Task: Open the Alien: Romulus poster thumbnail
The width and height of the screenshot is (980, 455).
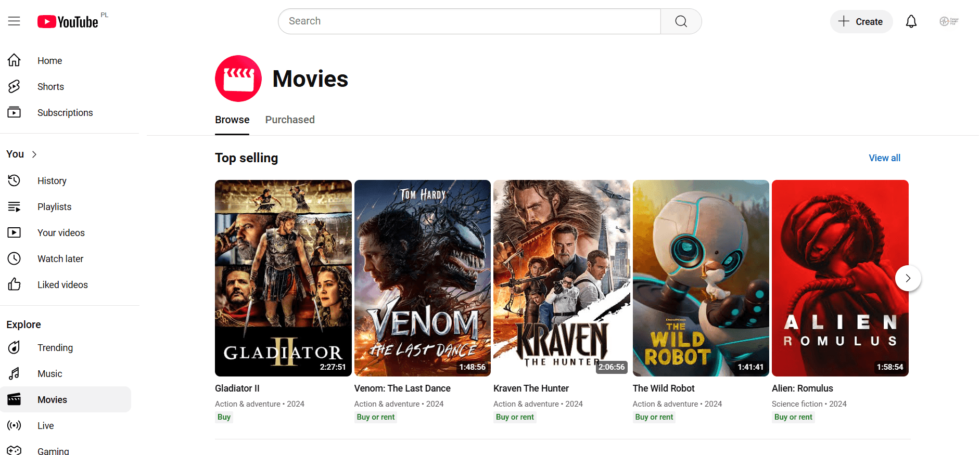Action: coord(840,278)
